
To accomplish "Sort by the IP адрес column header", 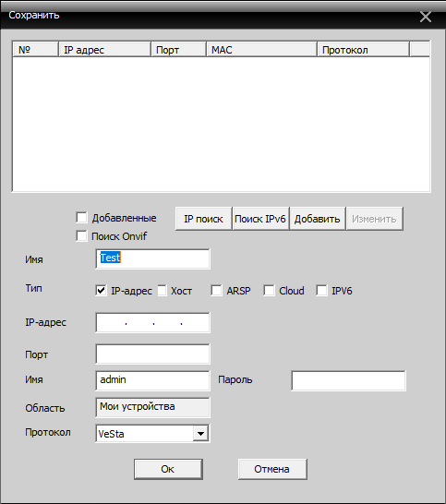I will pos(104,50).
